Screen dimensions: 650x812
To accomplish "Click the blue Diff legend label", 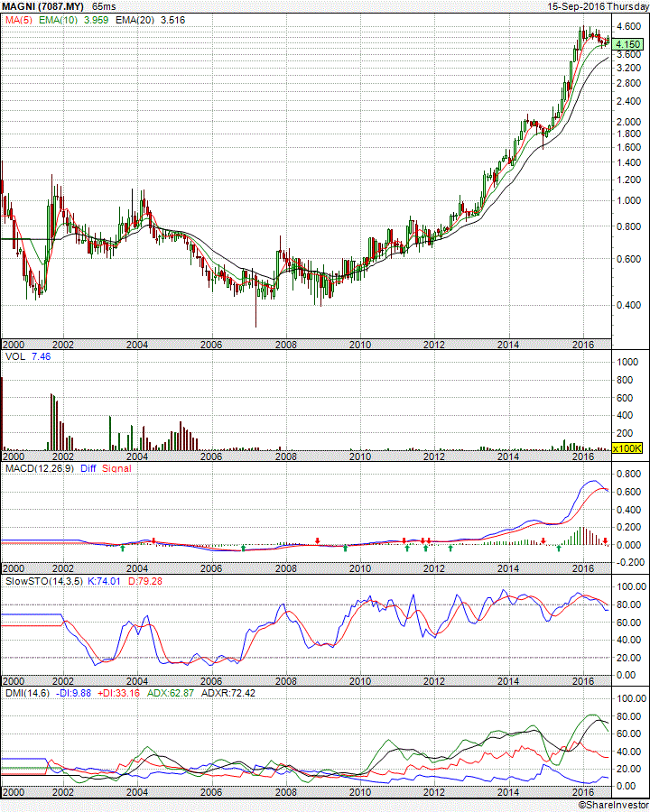I will tap(88, 468).
